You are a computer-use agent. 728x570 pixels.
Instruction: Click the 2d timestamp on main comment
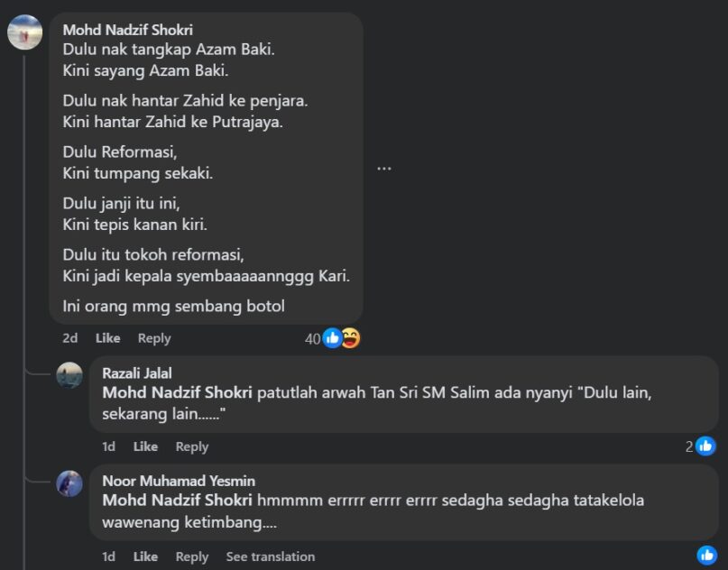[x=69, y=338]
